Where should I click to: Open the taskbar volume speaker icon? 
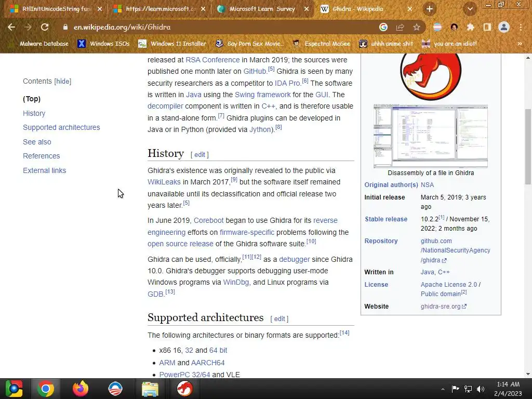(x=481, y=389)
